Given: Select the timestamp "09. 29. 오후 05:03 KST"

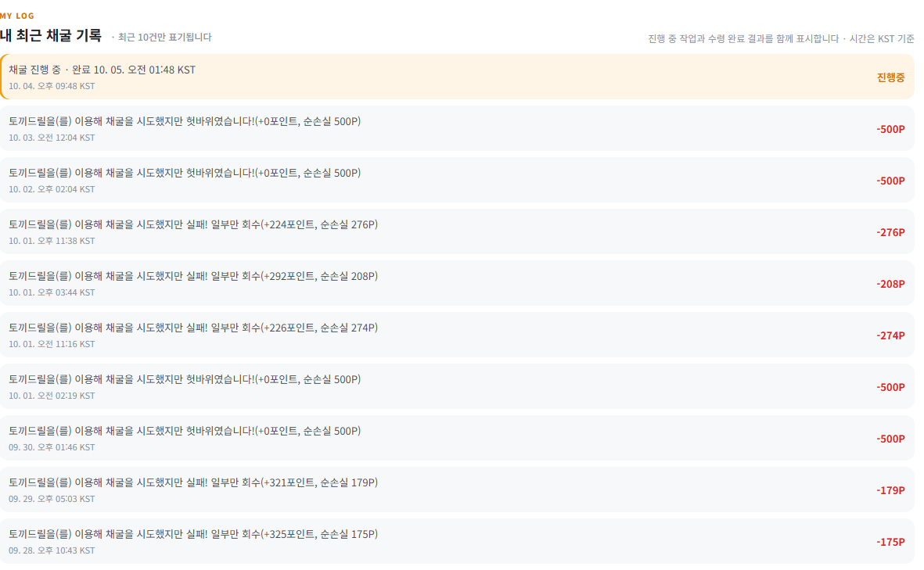Looking at the screenshot, I should 52,500.
